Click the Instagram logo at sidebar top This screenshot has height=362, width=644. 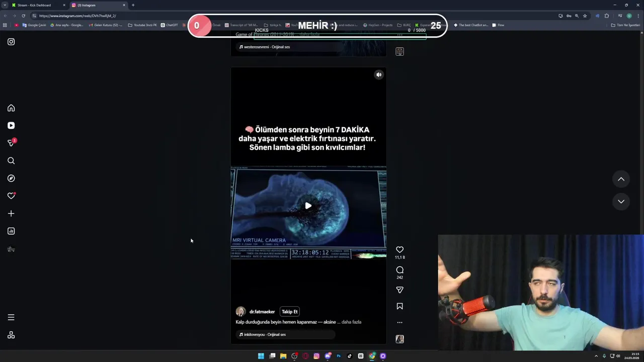11,42
